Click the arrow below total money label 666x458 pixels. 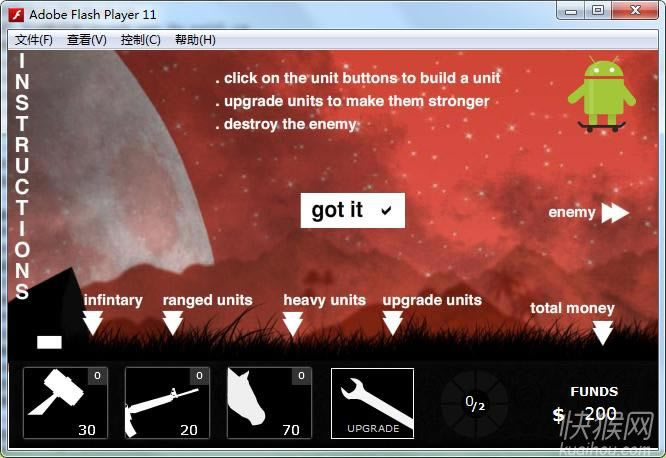click(x=602, y=332)
